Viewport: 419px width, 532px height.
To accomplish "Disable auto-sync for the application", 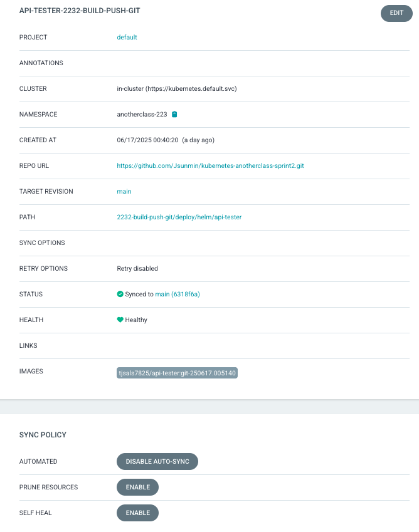I will 157,462.
